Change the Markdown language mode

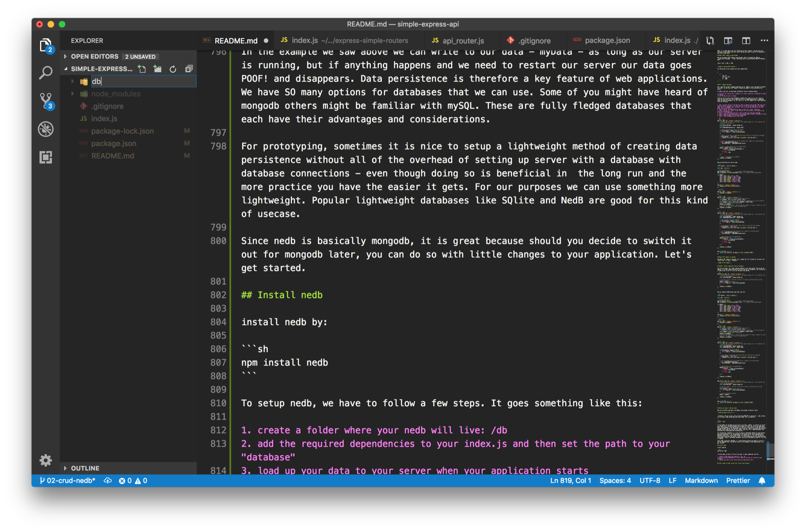point(701,480)
